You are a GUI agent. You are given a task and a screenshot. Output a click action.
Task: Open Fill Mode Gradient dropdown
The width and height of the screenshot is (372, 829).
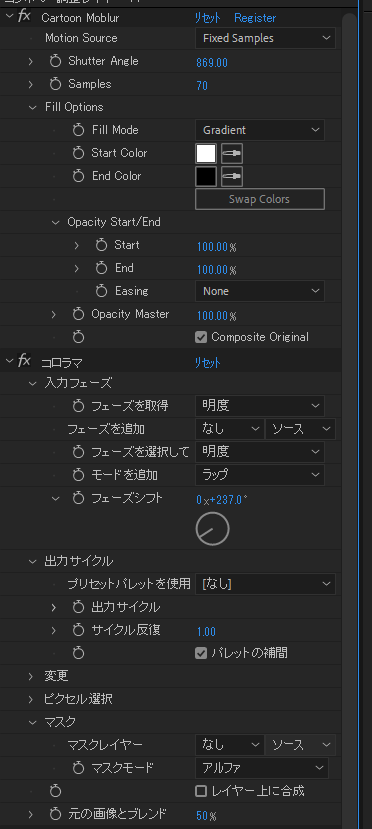tap(260, 130)
